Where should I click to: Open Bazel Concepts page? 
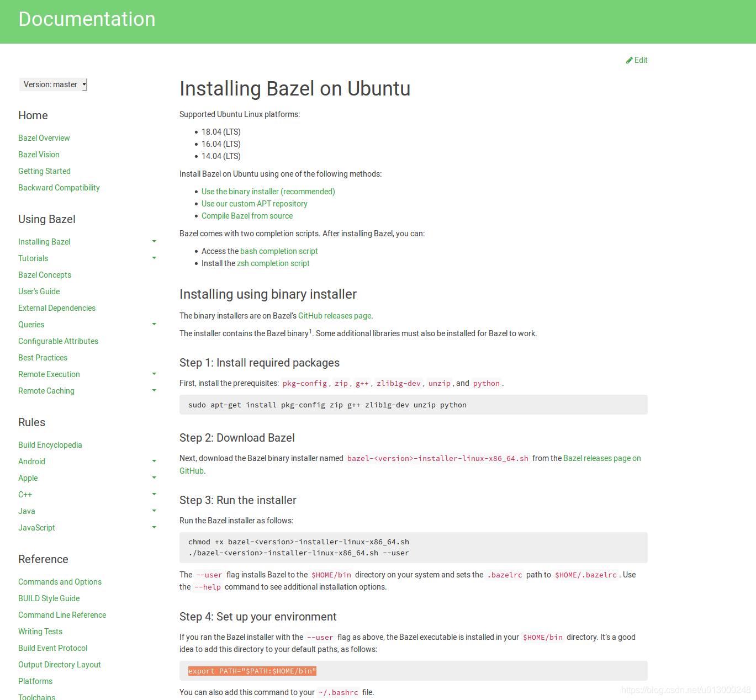(x=45, y=275)
